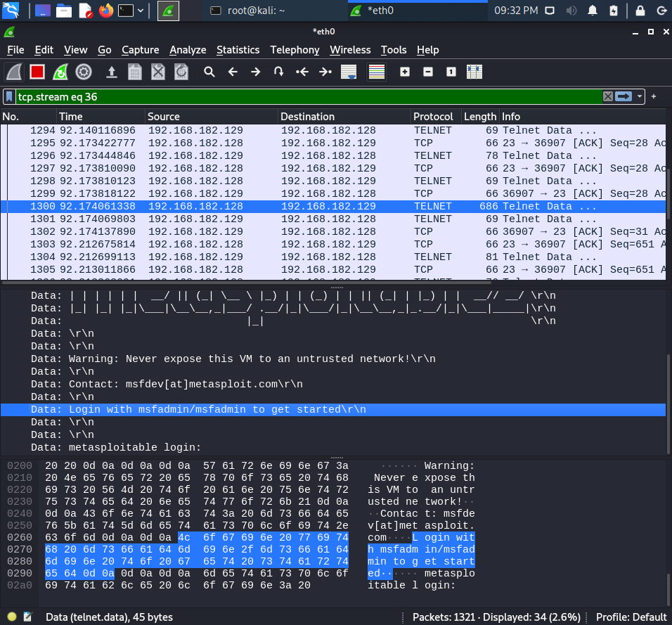Reload this capture file icon
Image resolution: width=672 pixels, height=625 pixels.
pyautogui.click(x=181, y=72)
